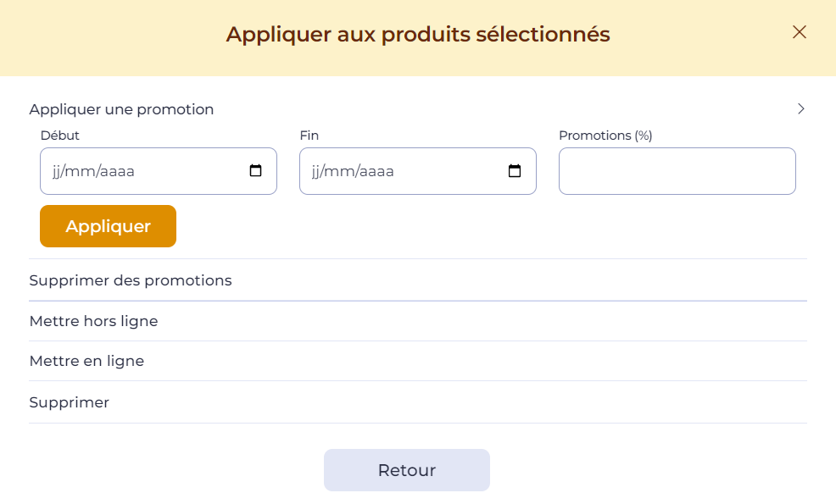Open the Début date calendar picker icon
Viewport: 836px width, 504px height.
255,170
